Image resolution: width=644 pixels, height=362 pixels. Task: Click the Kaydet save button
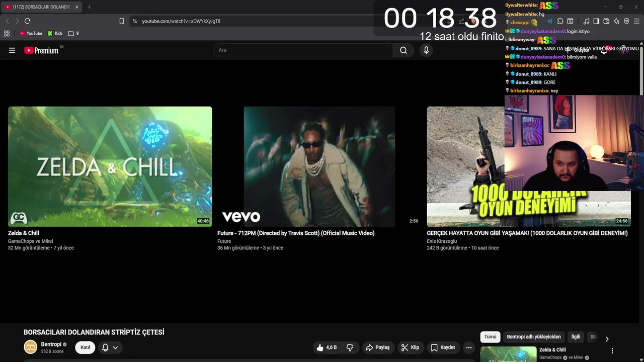[443, 347]
